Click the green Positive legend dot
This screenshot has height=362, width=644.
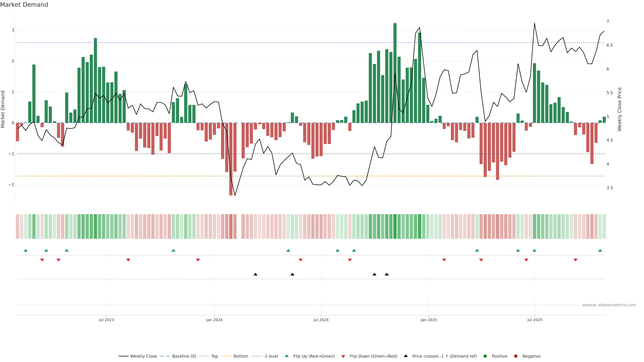coord(485,356)
